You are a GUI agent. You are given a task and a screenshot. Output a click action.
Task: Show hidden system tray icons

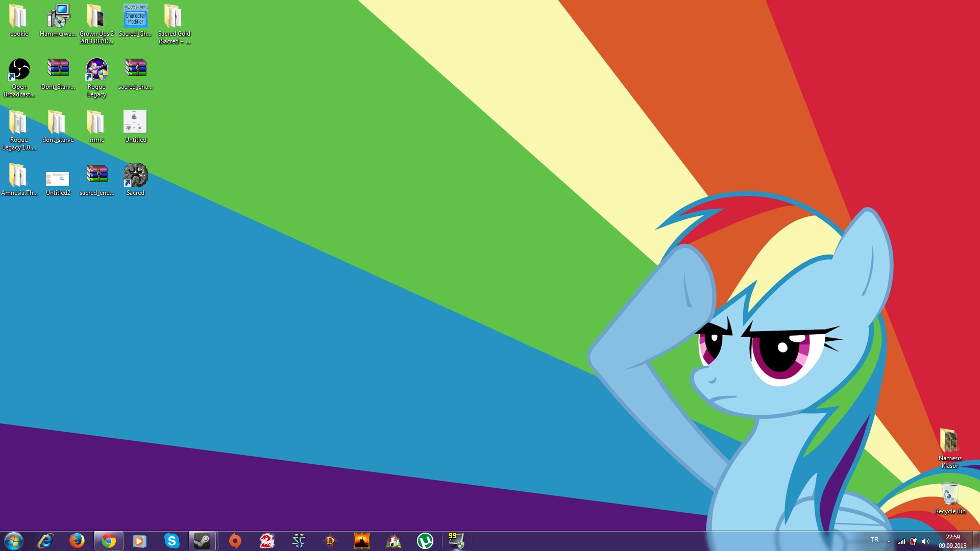coord(889,541)
